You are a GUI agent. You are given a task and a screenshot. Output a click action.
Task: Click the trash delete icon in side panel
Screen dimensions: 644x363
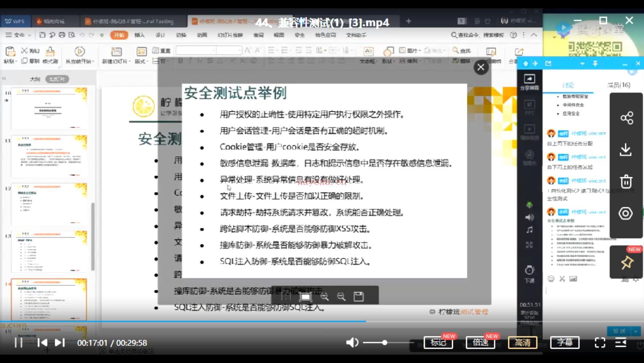click(x=626, y=181)
